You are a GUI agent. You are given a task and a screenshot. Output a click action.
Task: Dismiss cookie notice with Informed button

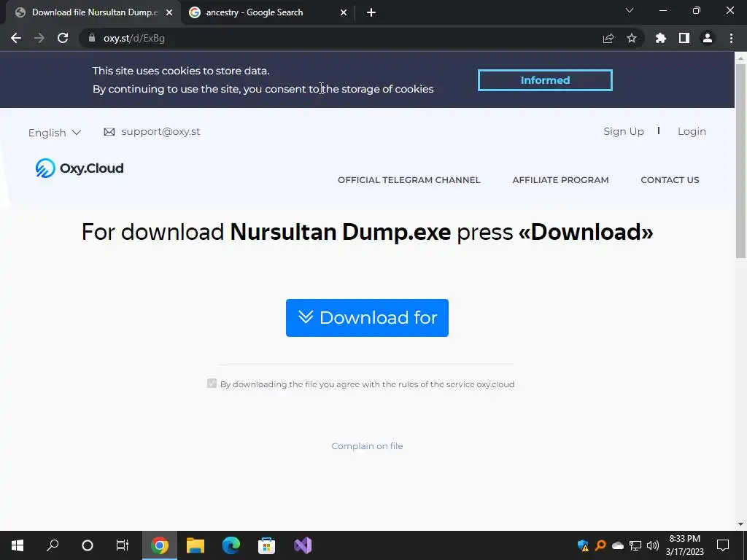coord(545,80)
